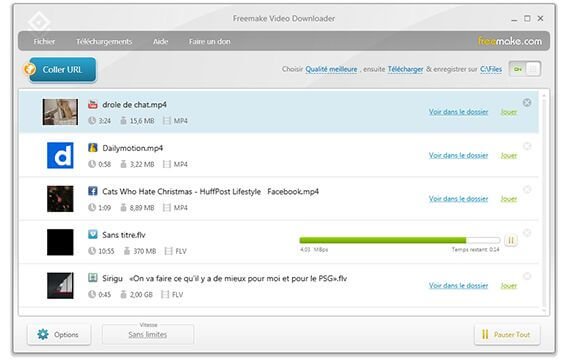Click the format icon of drole de chat.mp4 MP4
This screenshot has height=360, width=570.
(166, 120)
